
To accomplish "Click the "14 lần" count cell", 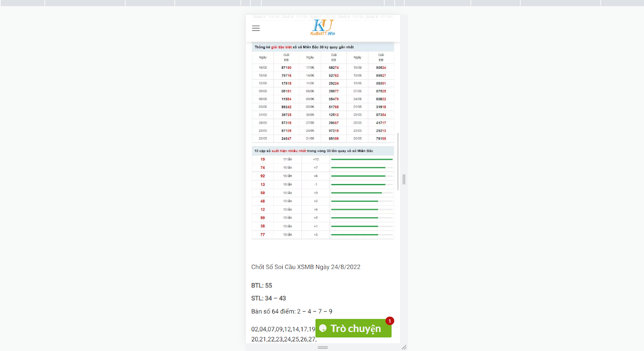I will (x=287, y=193).
